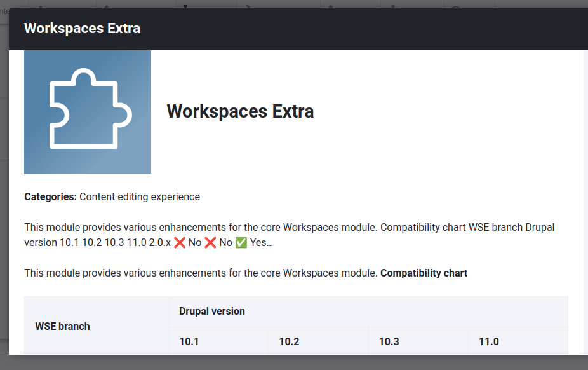Click the puzzle piece module logo
The image size is (588, 370).
(88, 112)
